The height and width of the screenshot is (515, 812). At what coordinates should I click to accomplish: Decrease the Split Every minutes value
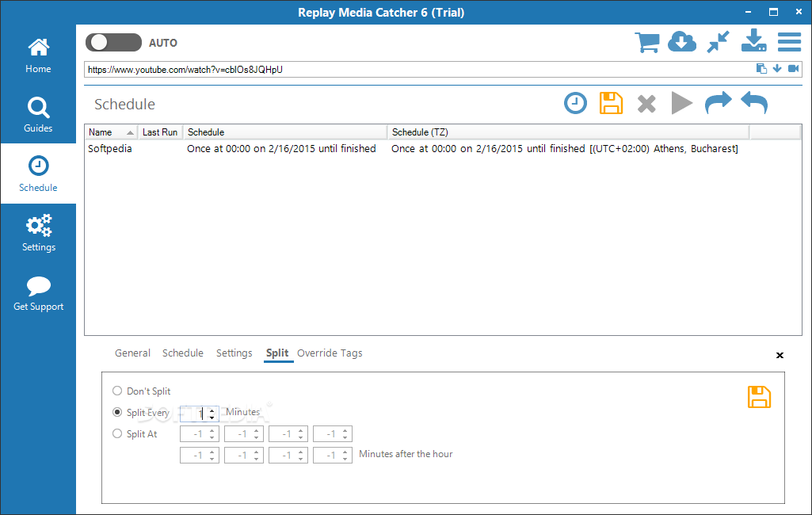[212, 417]
